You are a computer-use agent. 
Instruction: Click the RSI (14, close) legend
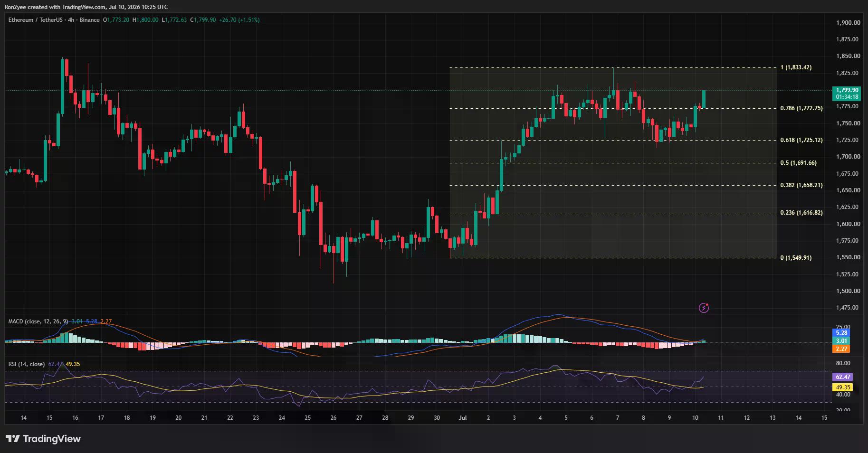pyautogui.click(x=27, y=364)
